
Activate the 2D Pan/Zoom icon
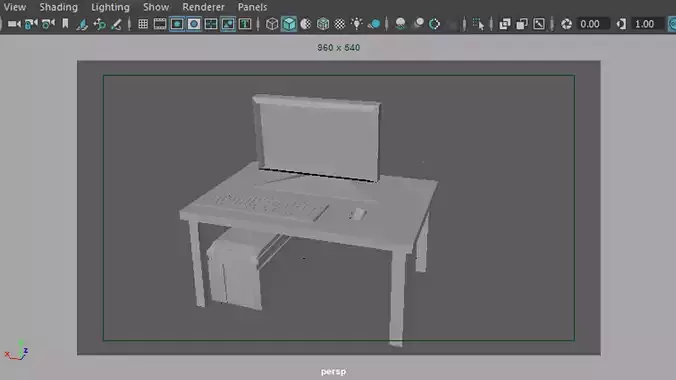(x=99, y=24)
